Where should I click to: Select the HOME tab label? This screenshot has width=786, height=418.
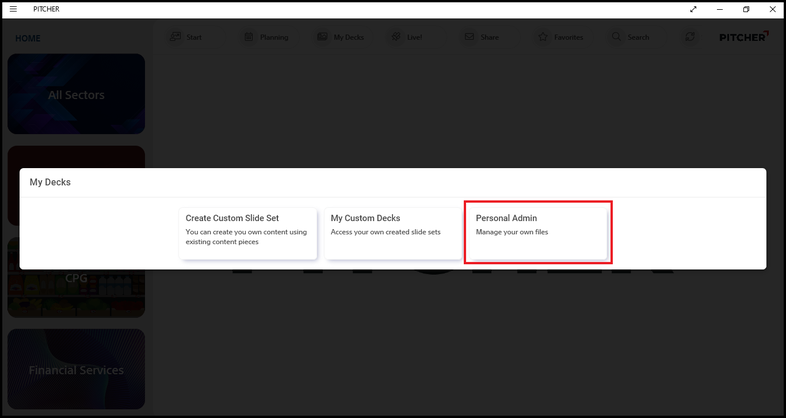pyautogui.click(x=28, y=38)
